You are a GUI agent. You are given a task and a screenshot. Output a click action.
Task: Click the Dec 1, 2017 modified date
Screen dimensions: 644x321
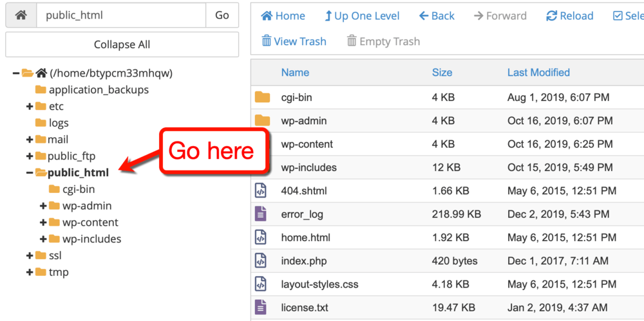tap(558, 261)
